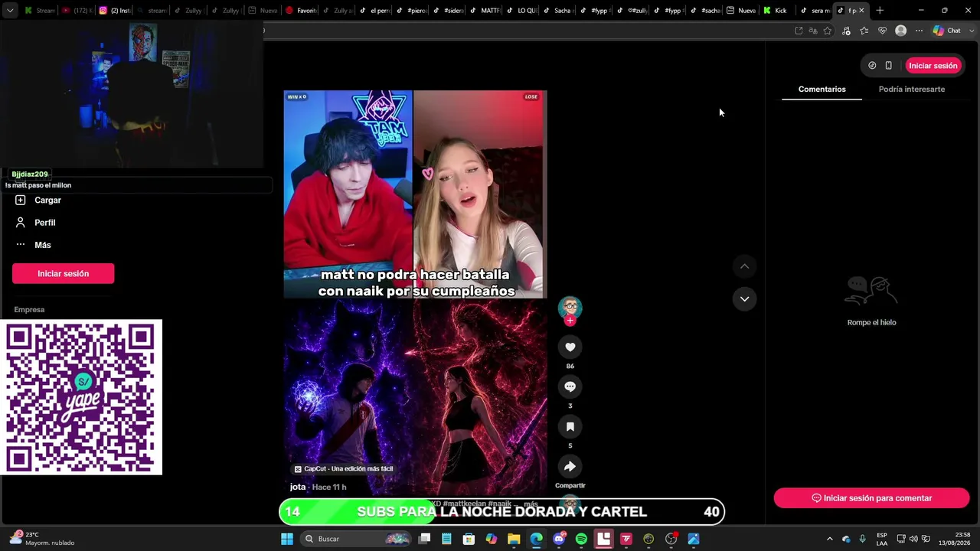Image resolution: width=980 pixels, height=551 pixels.
Task: Open the browser profile avatar icon
Action: 901,31
